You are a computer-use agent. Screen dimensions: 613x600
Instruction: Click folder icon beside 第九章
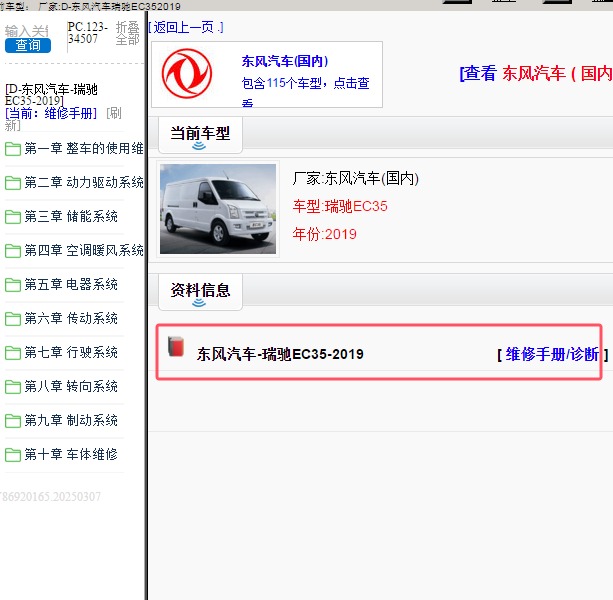tap(13, 421)
